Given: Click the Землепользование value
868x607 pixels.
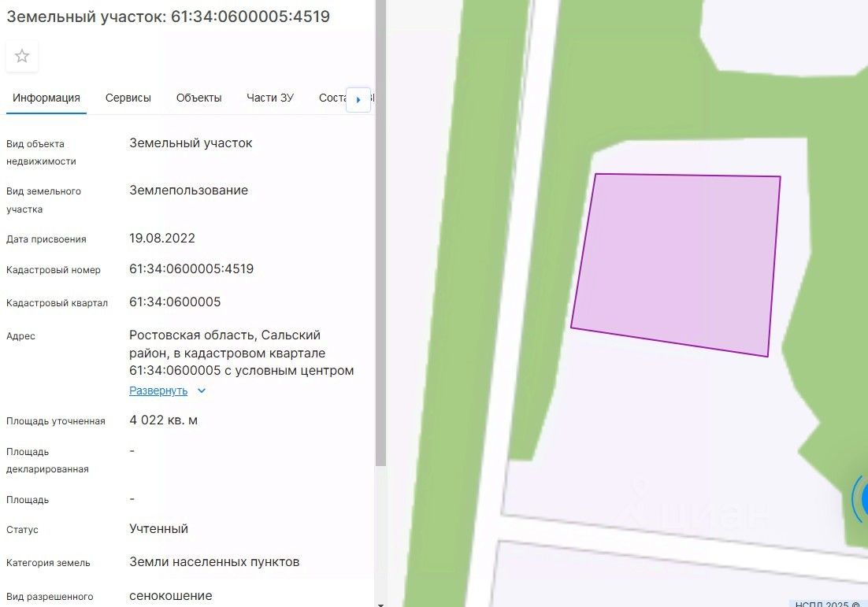Looking at the screenshot, I should (x=189, y=191).
